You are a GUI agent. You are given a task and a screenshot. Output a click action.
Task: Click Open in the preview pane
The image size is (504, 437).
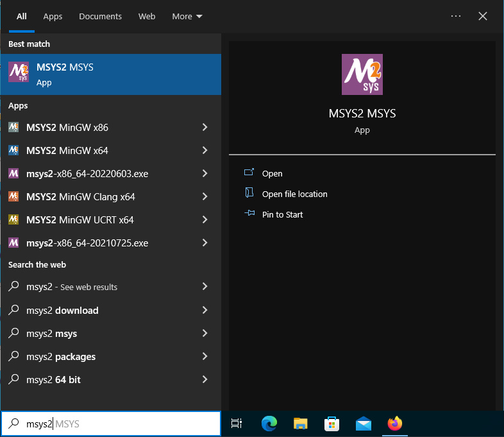(x=273, y=174)
